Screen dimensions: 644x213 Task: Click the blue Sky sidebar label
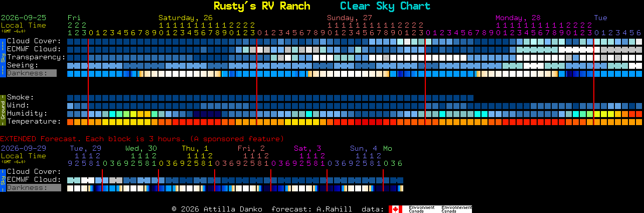coord(3,57)
